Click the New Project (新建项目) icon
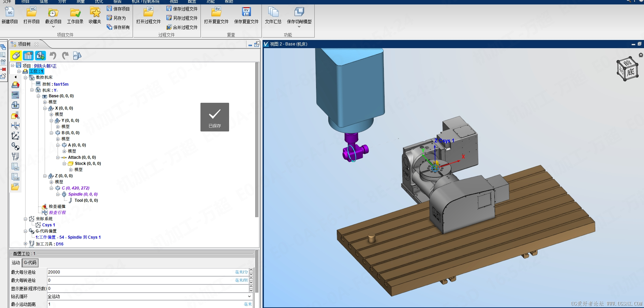Screen dimensions: 644x308 pyautogui.click(x=10, y=13)
